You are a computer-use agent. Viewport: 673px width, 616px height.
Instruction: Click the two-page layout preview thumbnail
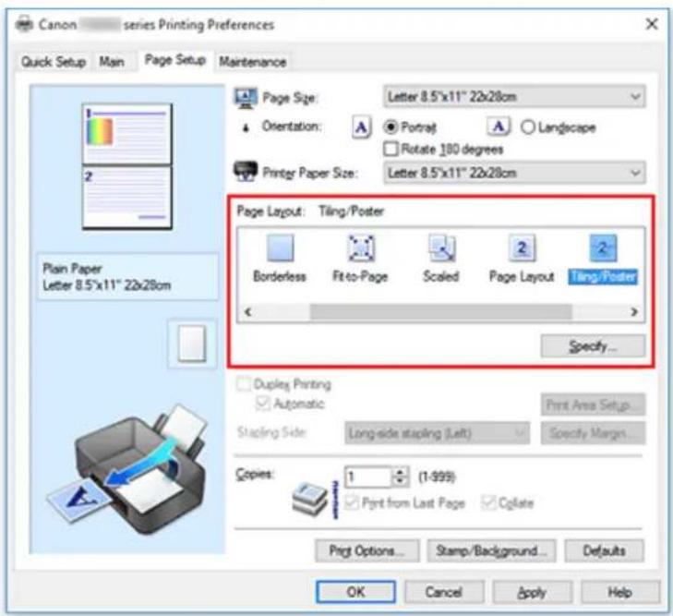(x=127, y=166)
